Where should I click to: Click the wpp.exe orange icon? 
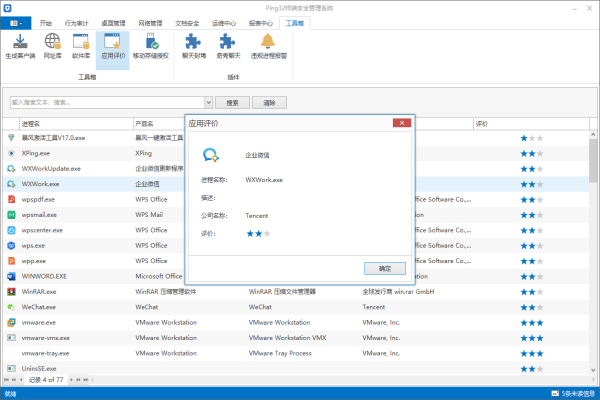11,261
